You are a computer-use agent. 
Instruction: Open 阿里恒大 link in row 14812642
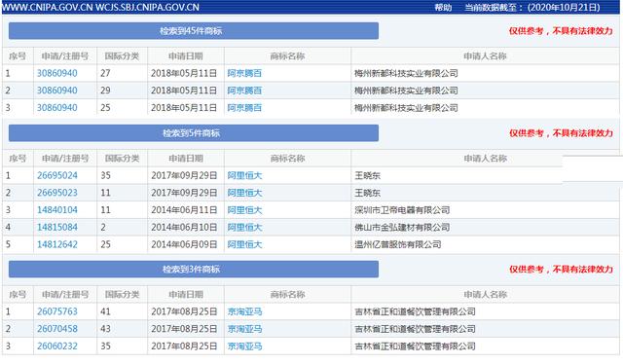(244, 244)
